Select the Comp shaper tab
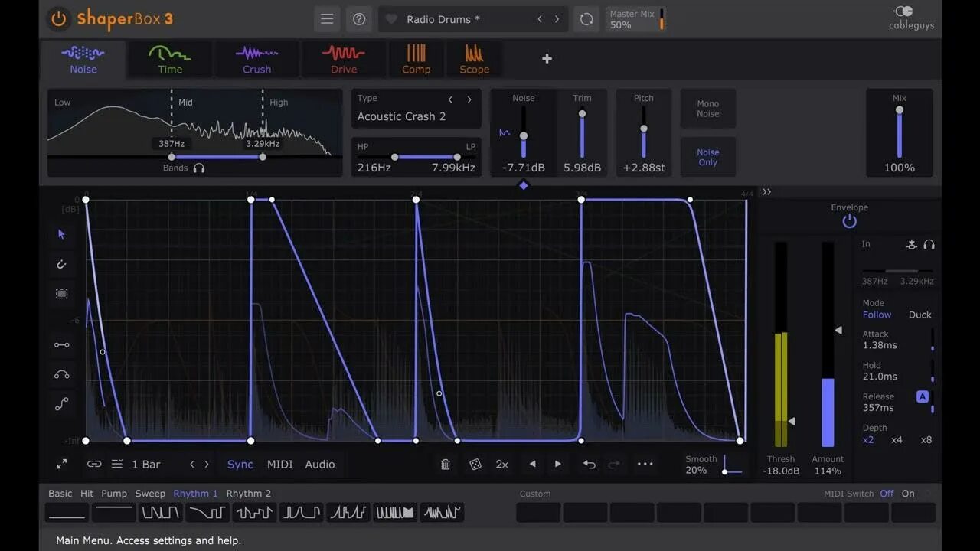The image size is (980, 551). (416, 59)
